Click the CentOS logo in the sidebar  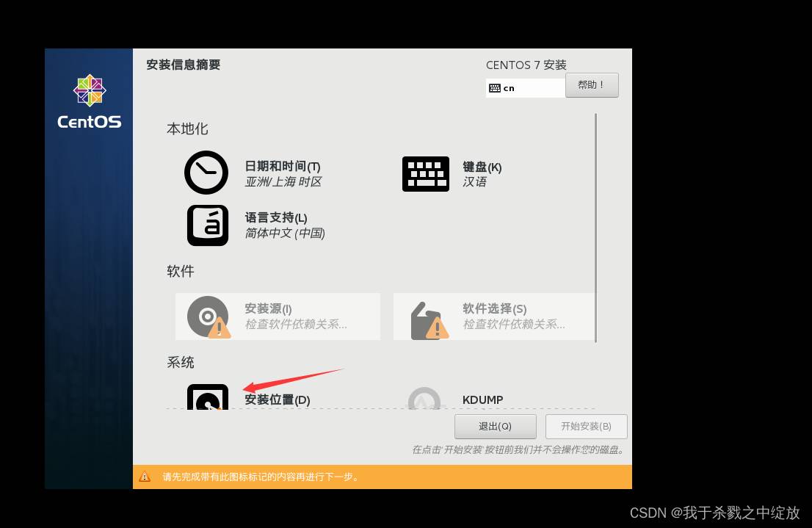click(90, 90)
